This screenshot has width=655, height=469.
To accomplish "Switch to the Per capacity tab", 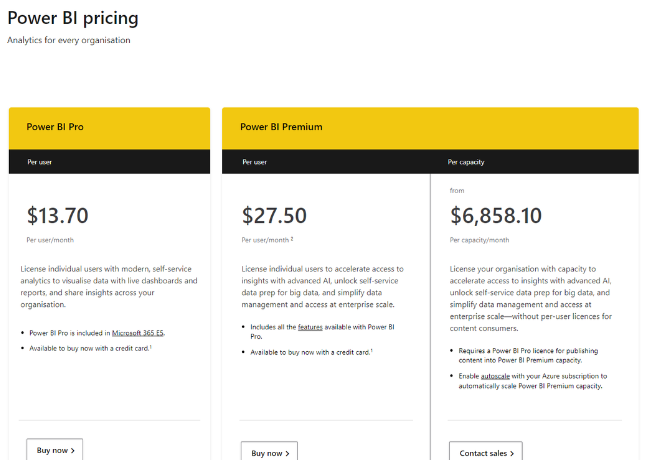I will point(466,161).
